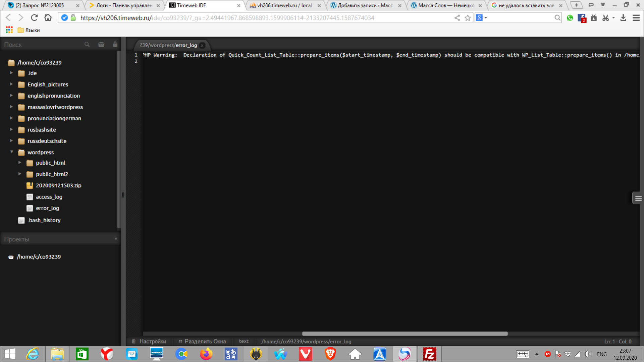
Task: Click the horizontal scrollbar of editor
Action: [x=405, y=334]
